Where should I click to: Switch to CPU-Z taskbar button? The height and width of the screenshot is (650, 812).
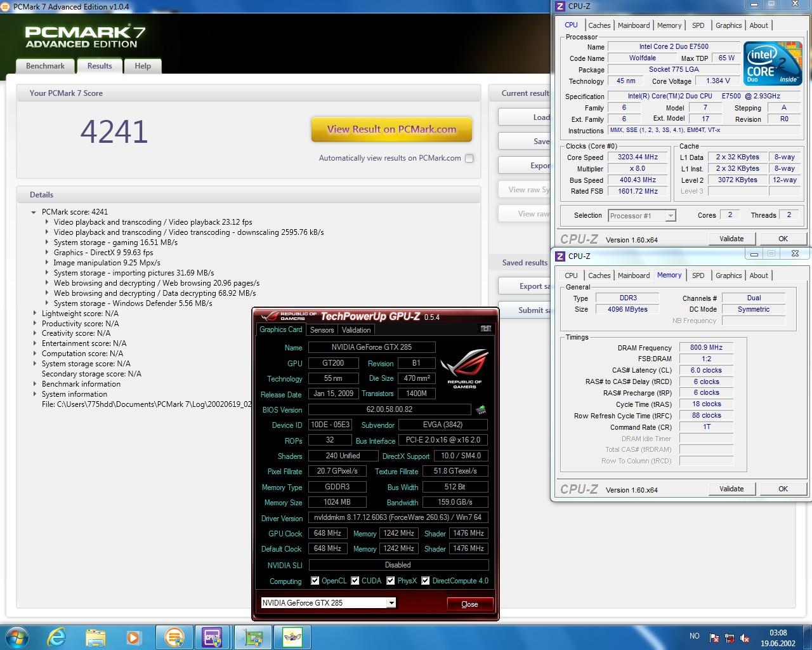click(212, 637)
